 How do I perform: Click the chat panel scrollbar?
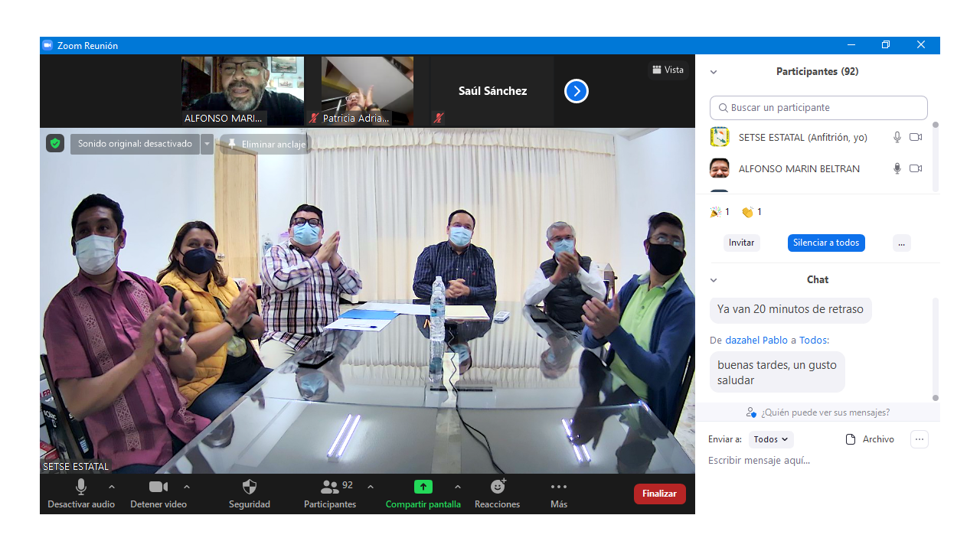[x=935, y=348]
